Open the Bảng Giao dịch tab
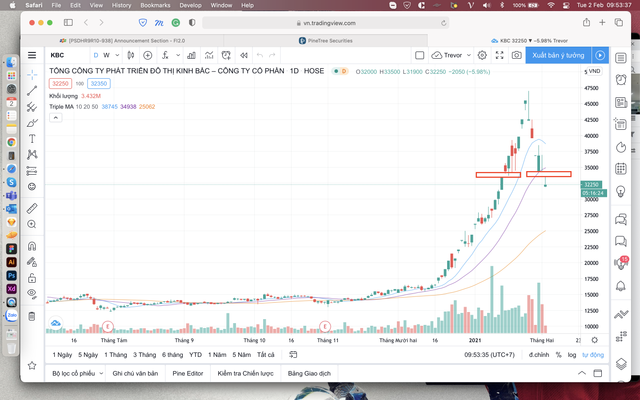 pyautogui.click(x=309, y=373)
